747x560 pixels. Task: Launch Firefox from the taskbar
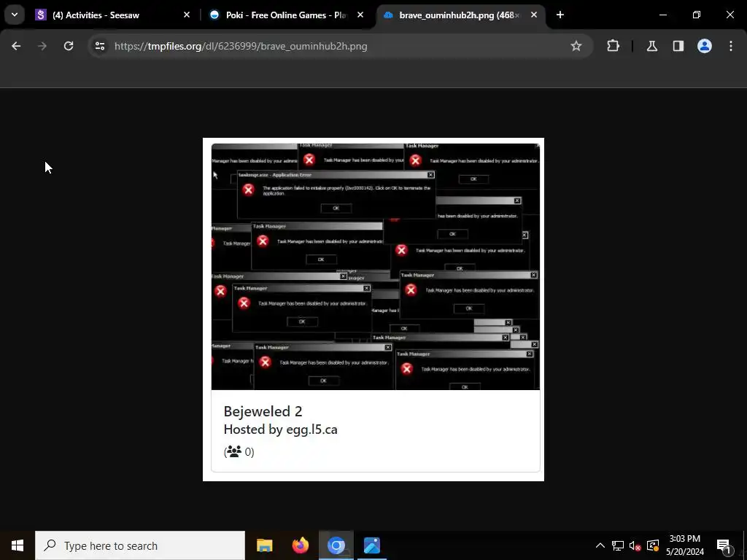coord(300,545)
